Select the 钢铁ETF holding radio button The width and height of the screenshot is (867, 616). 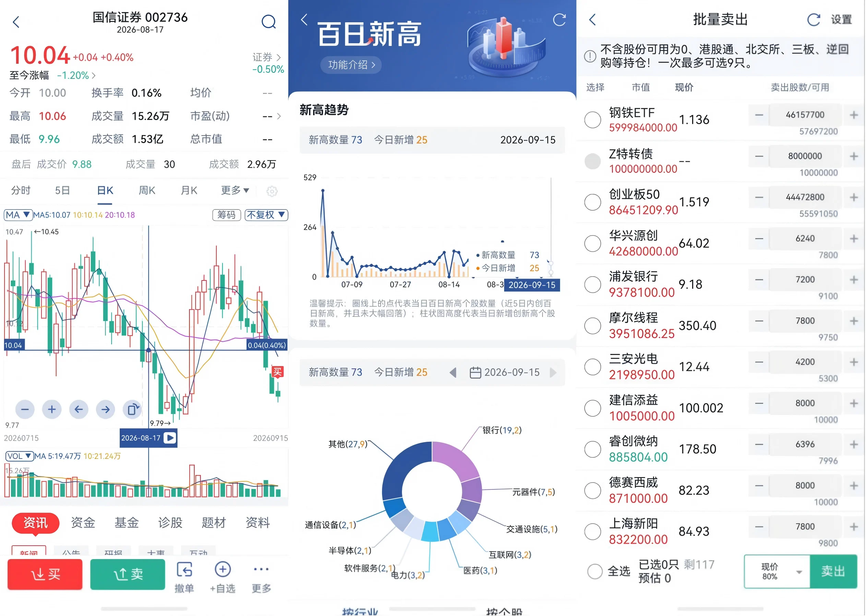(592, 120)
